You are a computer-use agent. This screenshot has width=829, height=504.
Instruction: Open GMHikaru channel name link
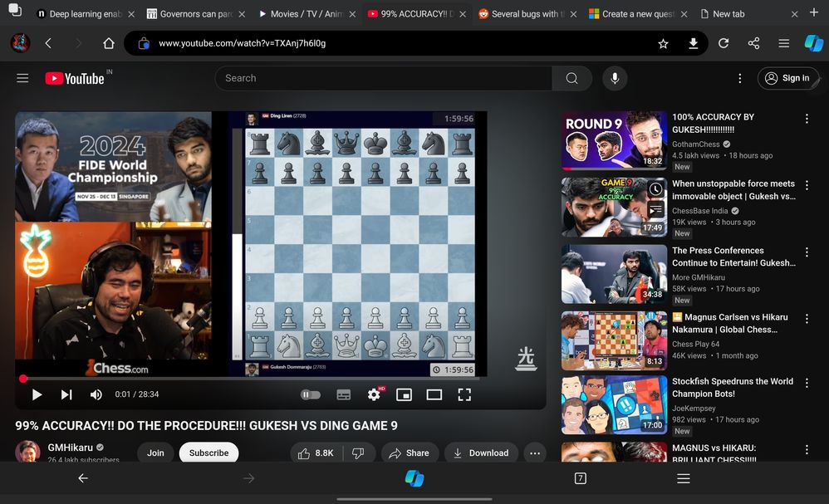click(x=71, y=448)
